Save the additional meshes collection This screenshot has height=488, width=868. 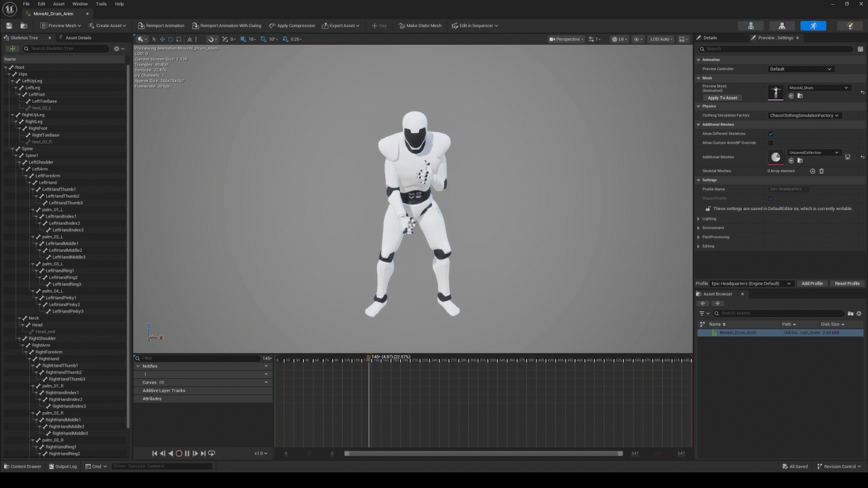point(848,157)
